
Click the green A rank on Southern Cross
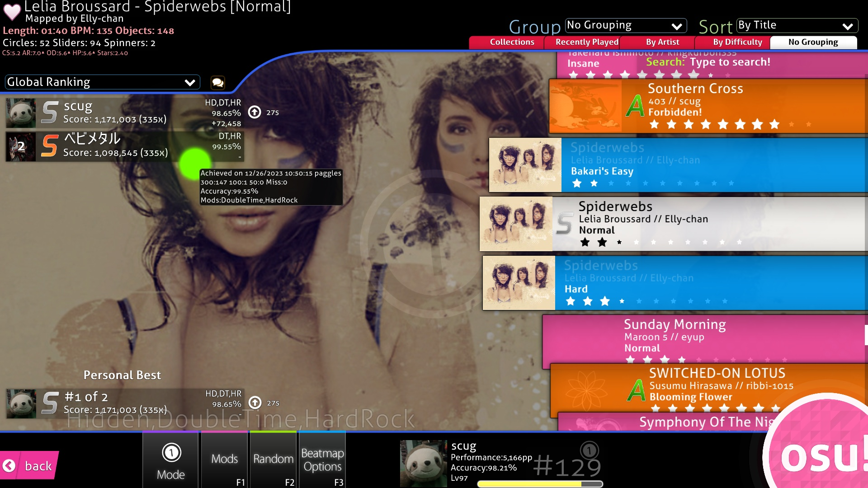[635, 106]
